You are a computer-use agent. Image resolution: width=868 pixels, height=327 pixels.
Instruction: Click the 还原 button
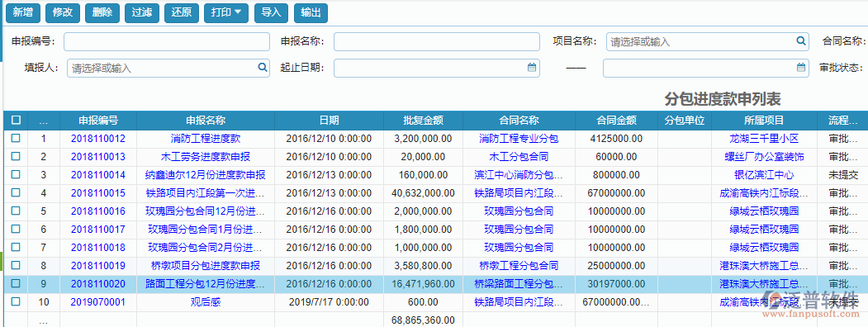pos(182,12)
